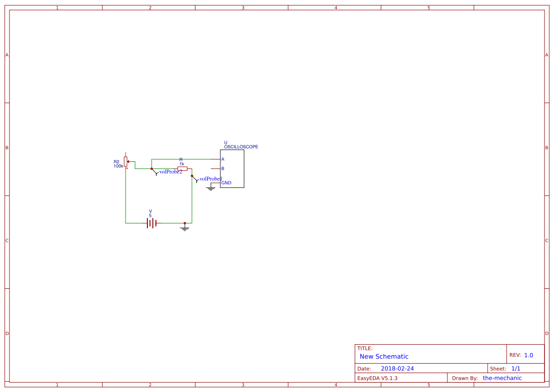554x392 pixels.
Task: Click the junction dot below the 1k resistor
Action: click(x=192, y=176)
